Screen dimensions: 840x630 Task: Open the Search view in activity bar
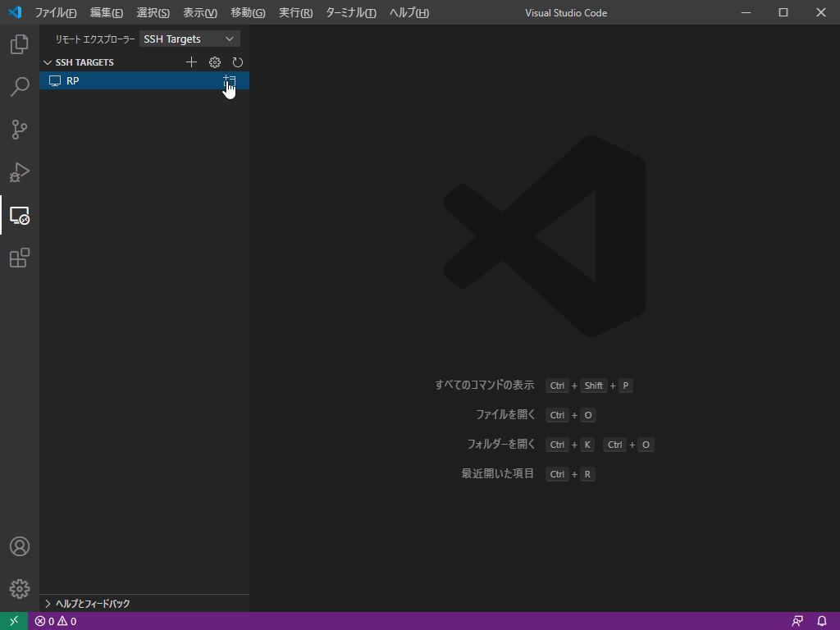point(20,86)
